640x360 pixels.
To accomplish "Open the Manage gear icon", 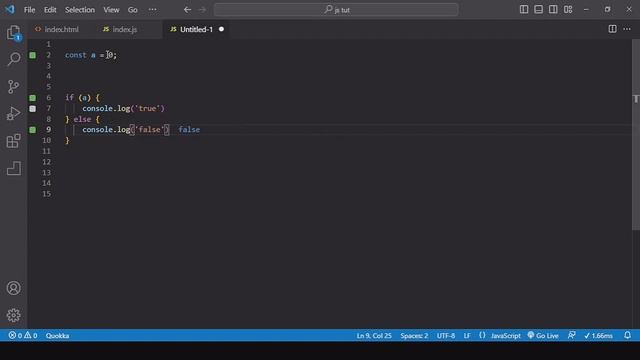I will (13, 315).
